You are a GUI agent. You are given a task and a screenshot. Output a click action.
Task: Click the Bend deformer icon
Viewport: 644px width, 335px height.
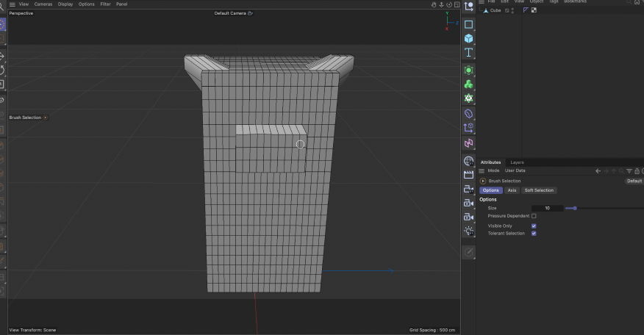click(468, 114)
